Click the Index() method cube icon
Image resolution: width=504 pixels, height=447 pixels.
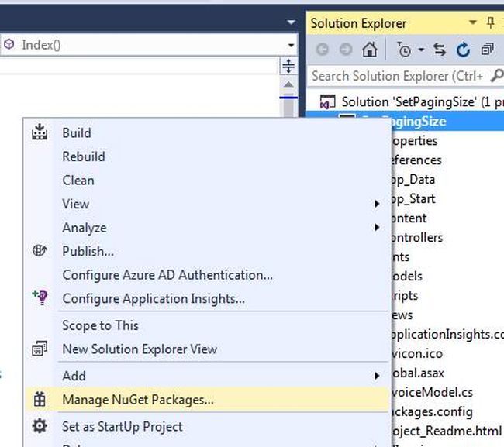9,44
